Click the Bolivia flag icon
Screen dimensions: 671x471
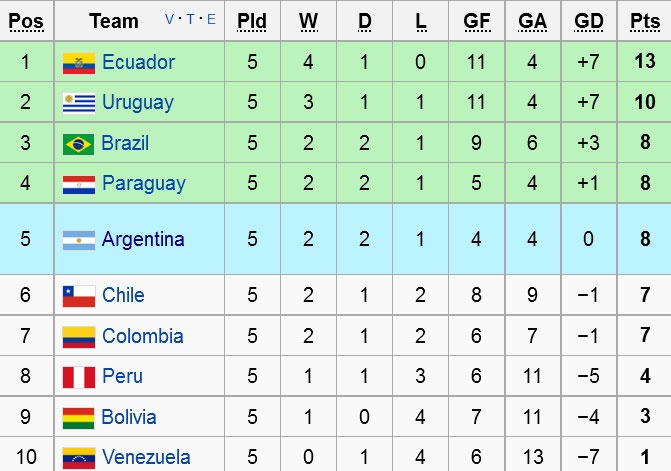tap(78, 418)
